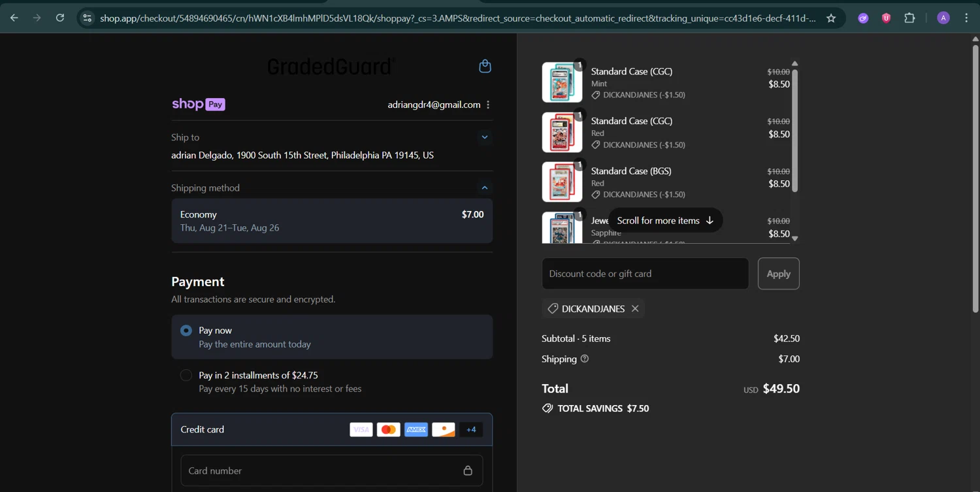The height and width of the screenshot is (492, 980).
Task: Open the shopping bag cart icon
Action: coord(485,66)
